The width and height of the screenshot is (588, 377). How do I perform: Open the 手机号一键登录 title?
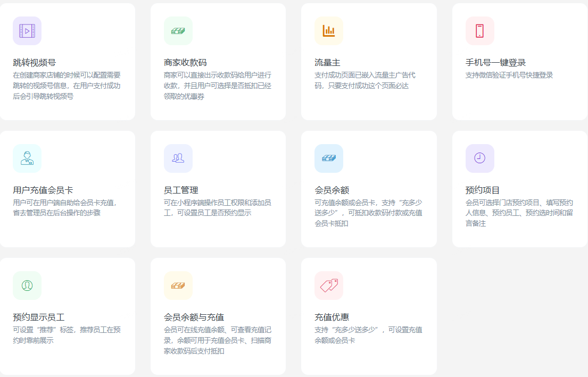click(495, 63)
